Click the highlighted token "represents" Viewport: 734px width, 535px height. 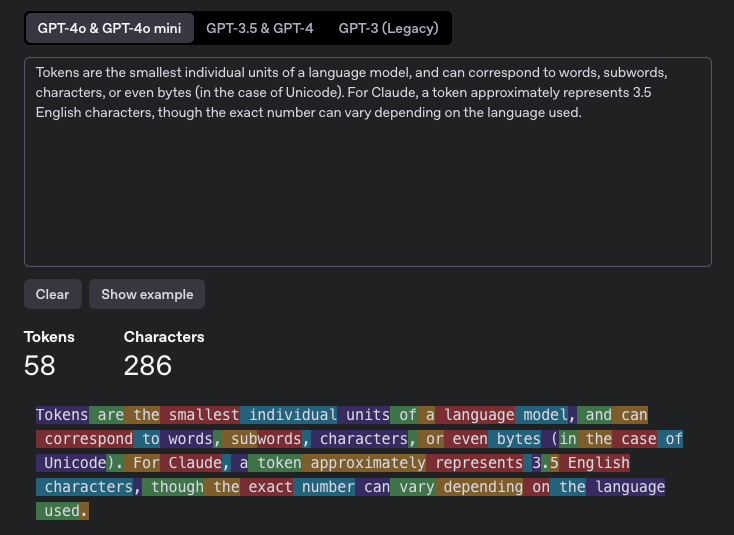[x=475, y=462]
